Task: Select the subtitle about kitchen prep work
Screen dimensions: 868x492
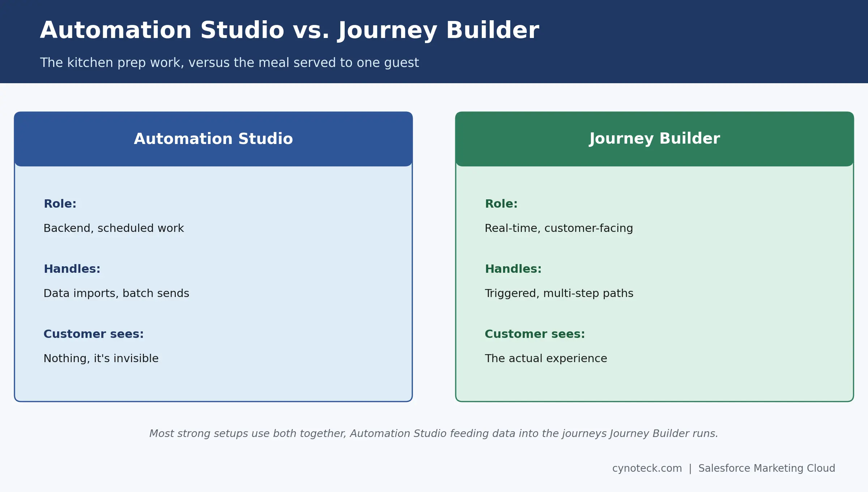Action: [x=229, y=63]
